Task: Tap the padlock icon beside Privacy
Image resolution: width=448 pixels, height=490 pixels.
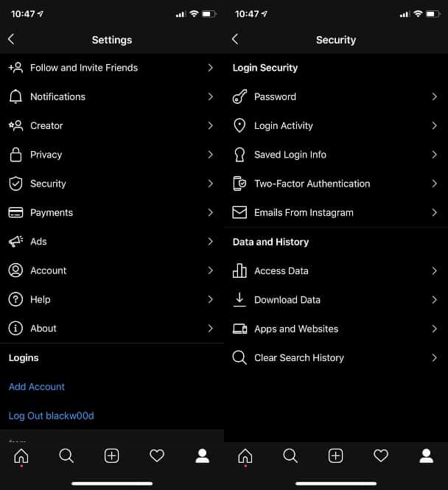Action: point(15,155)
